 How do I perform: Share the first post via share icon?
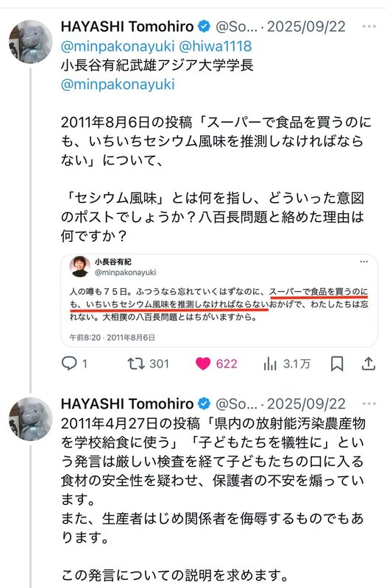coord(368,363)
